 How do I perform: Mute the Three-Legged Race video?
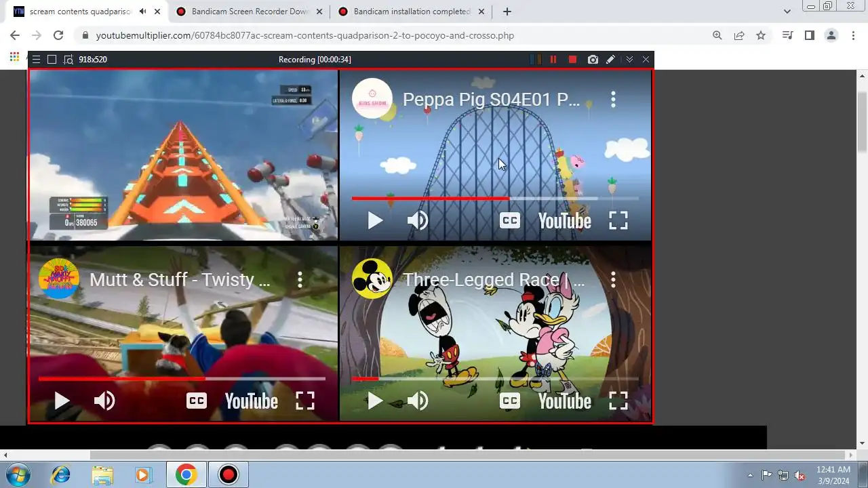(418, 401)
